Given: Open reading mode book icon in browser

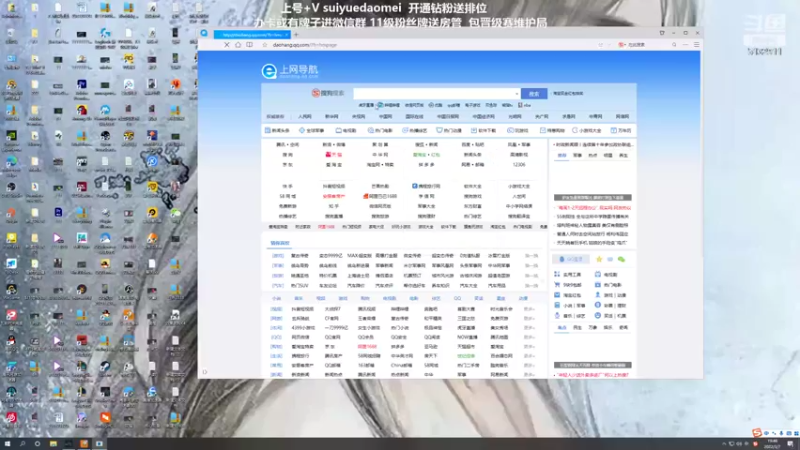Looking at the screenshot, I should click(x=249, y=45).
